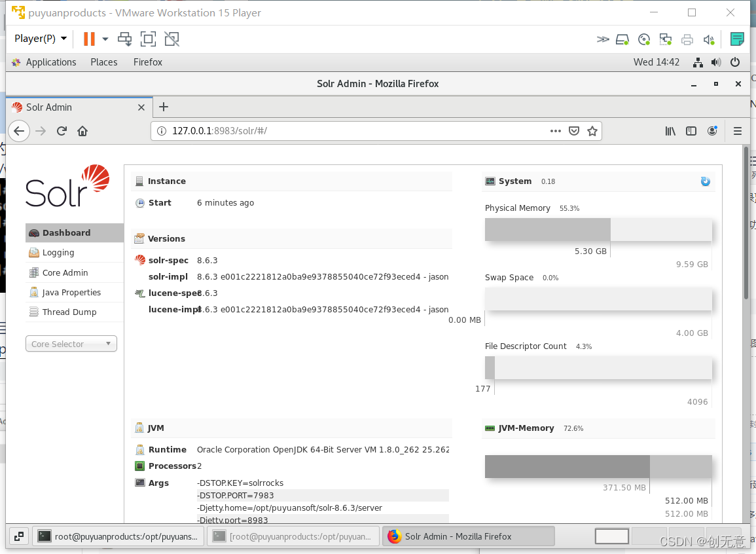
Task: Open the VMware notes message panel icon
Action: (x=737, y=39)
